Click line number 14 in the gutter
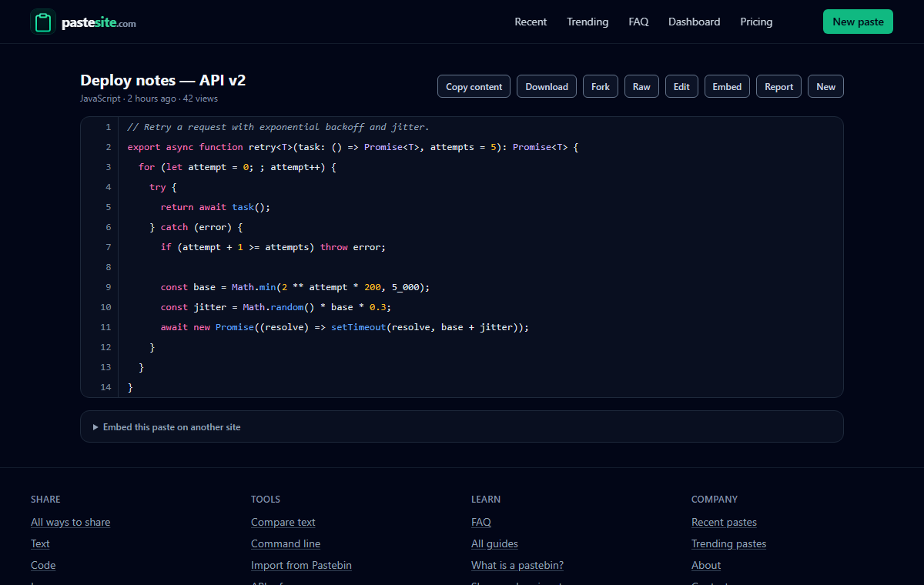 click(106, 387)
